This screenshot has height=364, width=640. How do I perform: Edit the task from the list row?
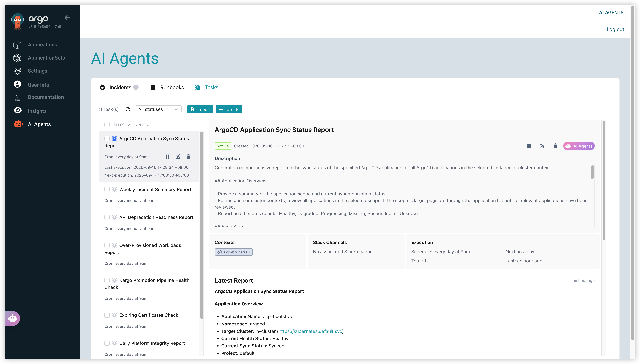pyautogui.click(x=178, y=157)
